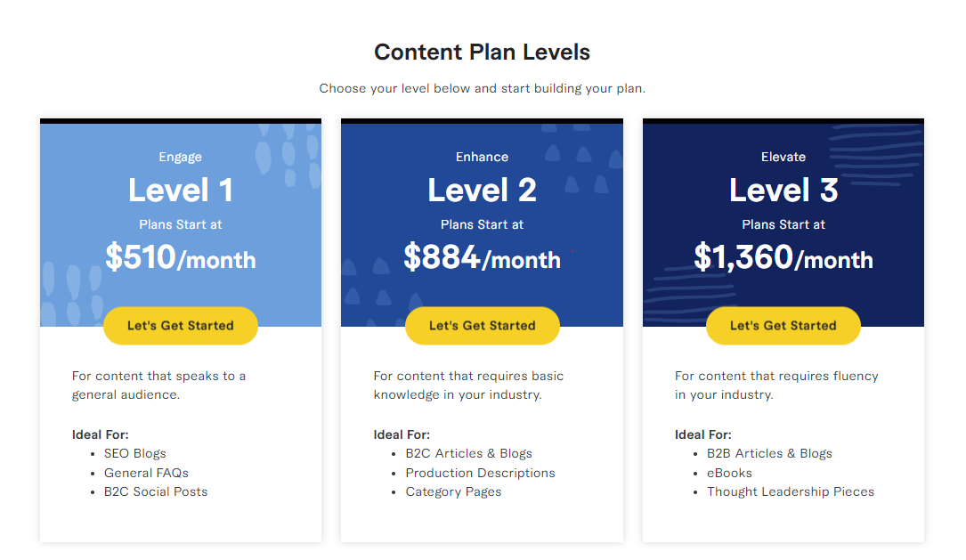
Task: Click the Thought Leadership Pieces item
Action: (x=790, y=491)
